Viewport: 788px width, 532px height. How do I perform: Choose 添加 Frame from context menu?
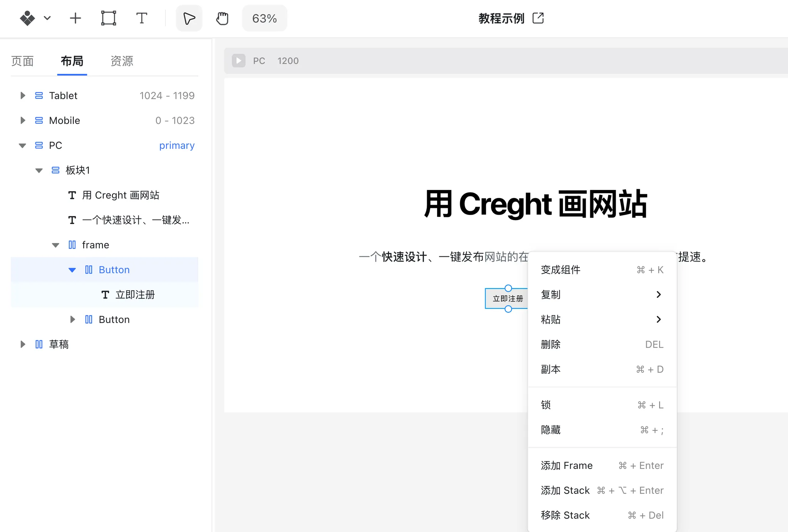click(602, 465)
